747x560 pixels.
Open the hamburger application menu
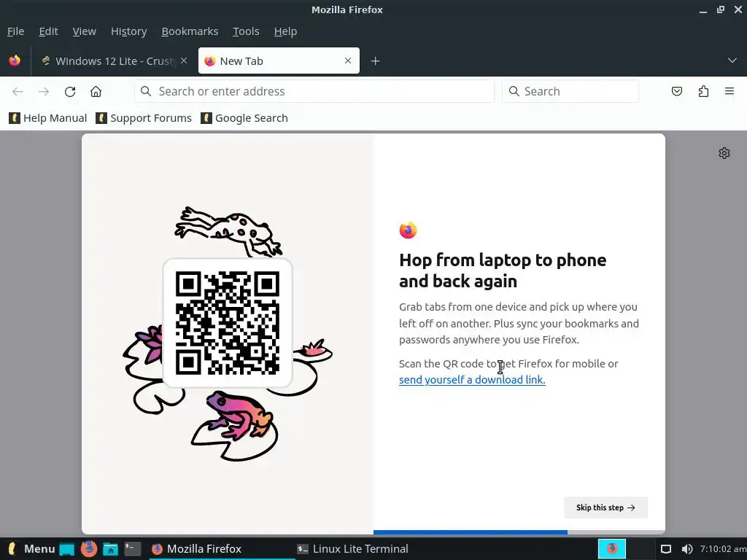(729, 91)
